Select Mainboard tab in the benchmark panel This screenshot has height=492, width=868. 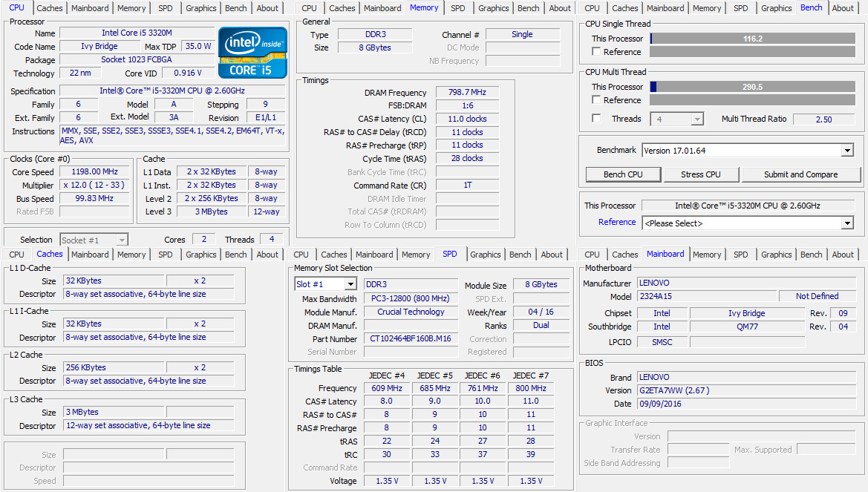pos(665,8)
